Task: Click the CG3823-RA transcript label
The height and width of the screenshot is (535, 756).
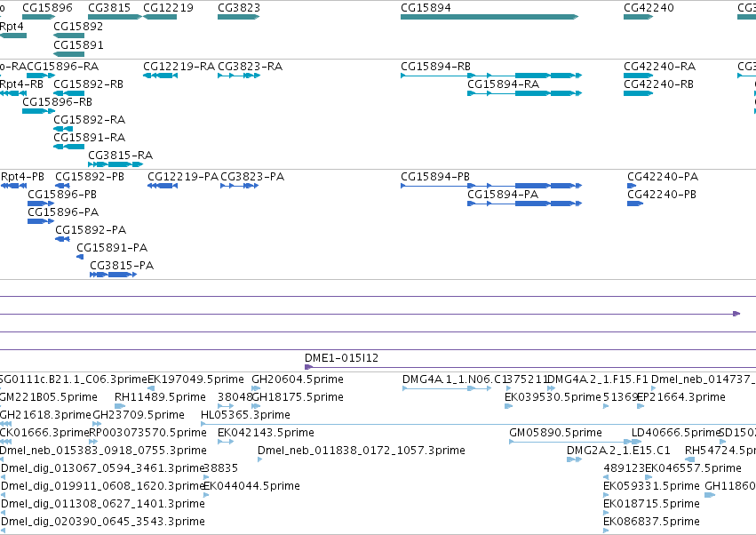Action: tap(250, 66)
